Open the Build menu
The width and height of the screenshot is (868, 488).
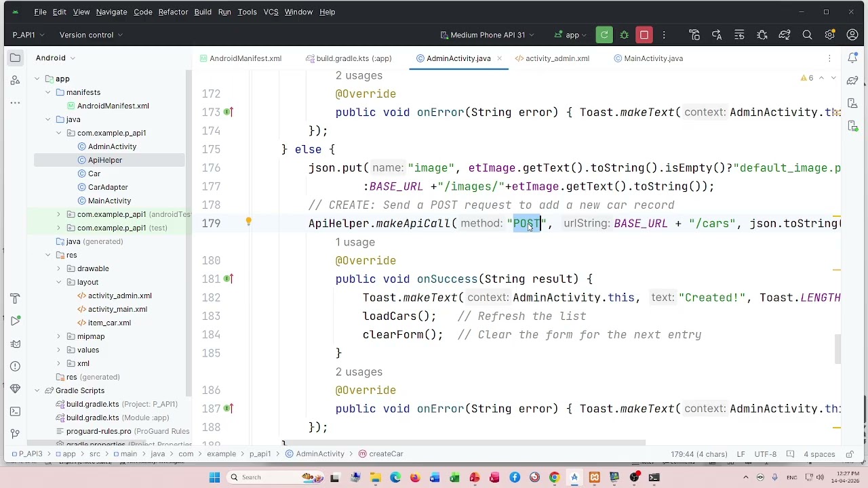[x=203, y=12]
